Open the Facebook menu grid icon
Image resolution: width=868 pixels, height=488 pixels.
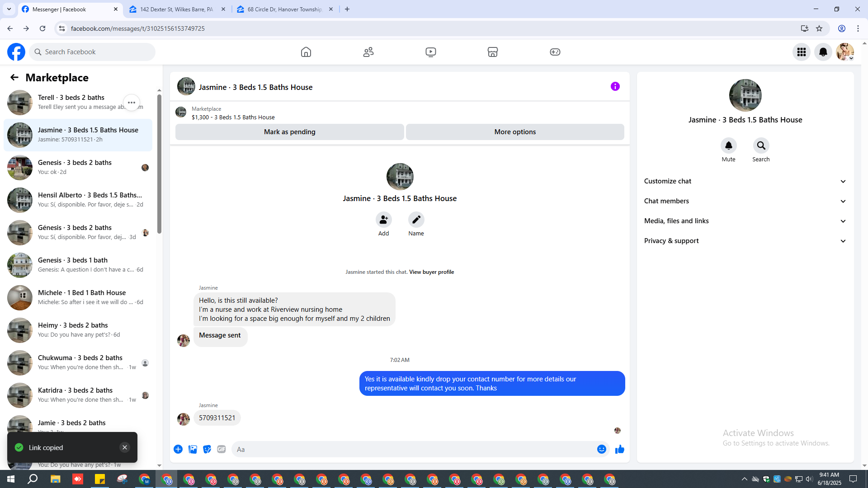click(x=802, y=52)
